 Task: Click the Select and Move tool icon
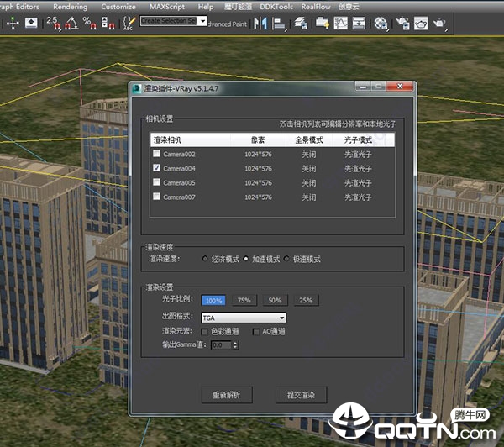(13, 23)
